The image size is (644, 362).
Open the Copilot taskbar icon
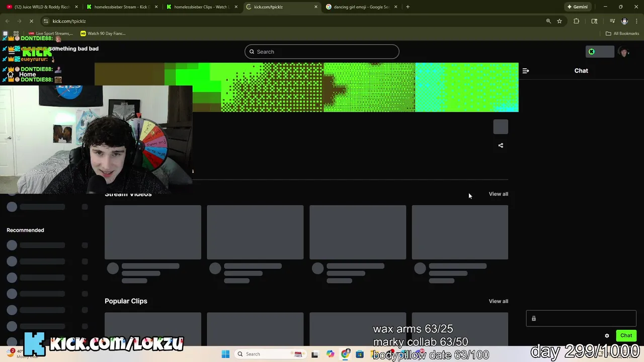(x=330, y=354)
